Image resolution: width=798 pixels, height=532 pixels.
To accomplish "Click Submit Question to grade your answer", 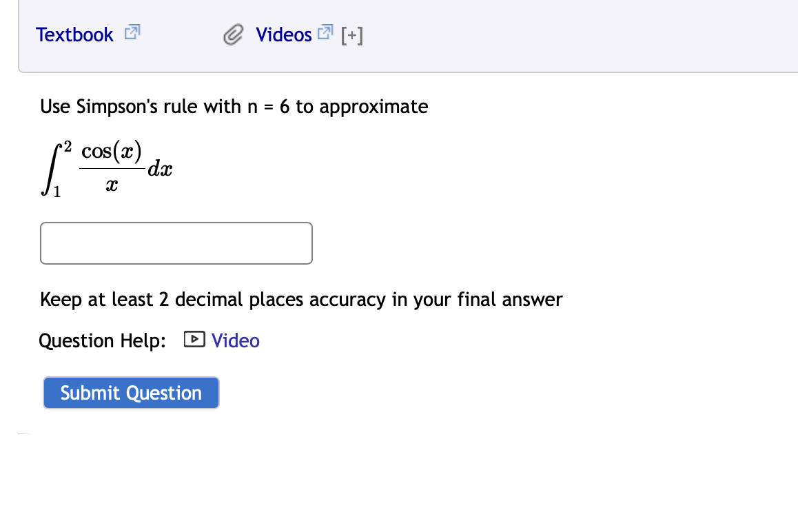I will [130, 393].
